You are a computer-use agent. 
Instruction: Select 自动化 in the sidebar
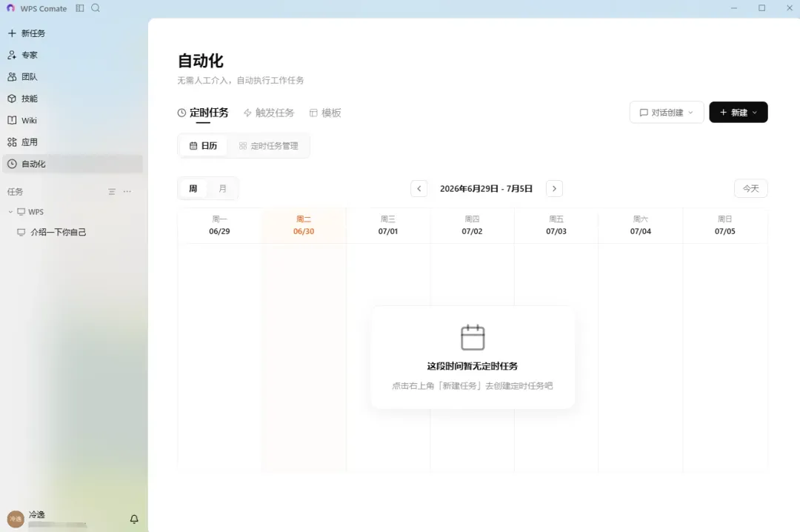pyautogui.click(x=73, y=164)
